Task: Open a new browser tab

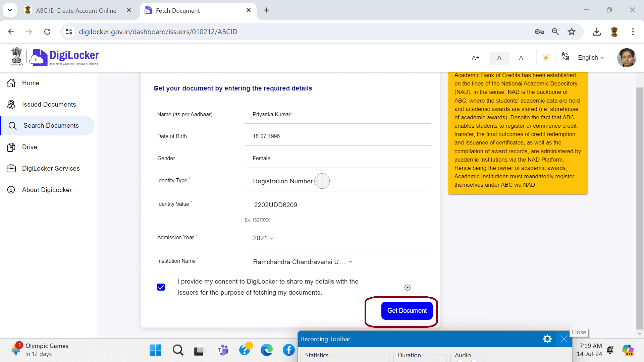Action: [x=267, y=10]
